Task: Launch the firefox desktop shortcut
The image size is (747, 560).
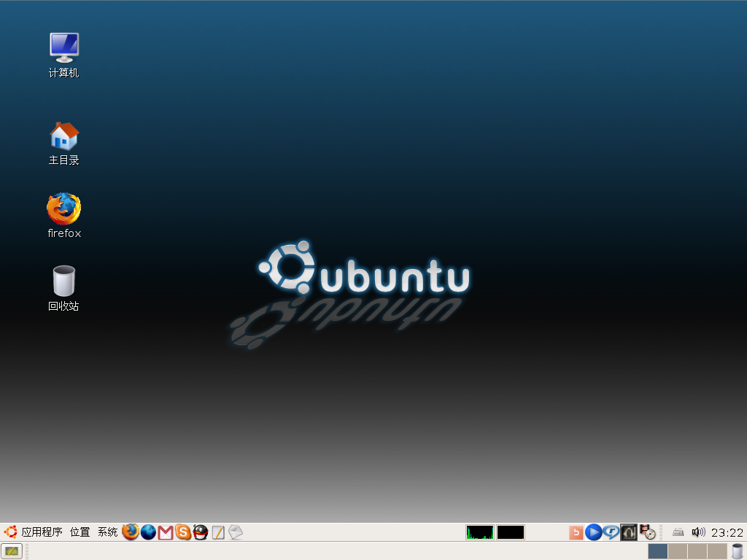Action: click(x=64, y=215)
